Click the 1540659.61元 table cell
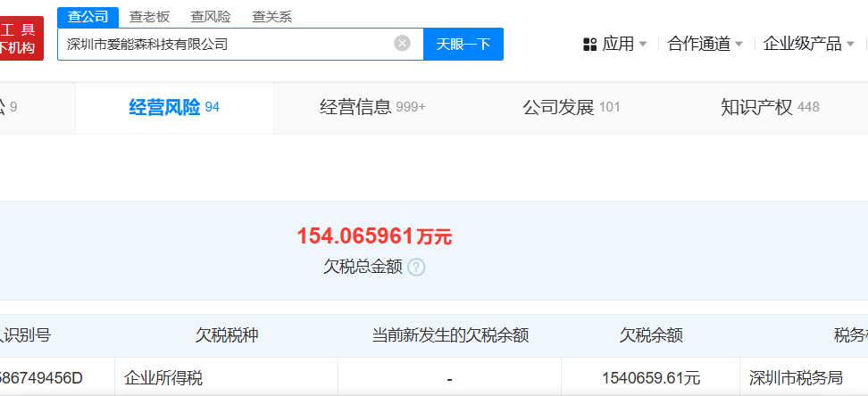 (x=651, y=378)
